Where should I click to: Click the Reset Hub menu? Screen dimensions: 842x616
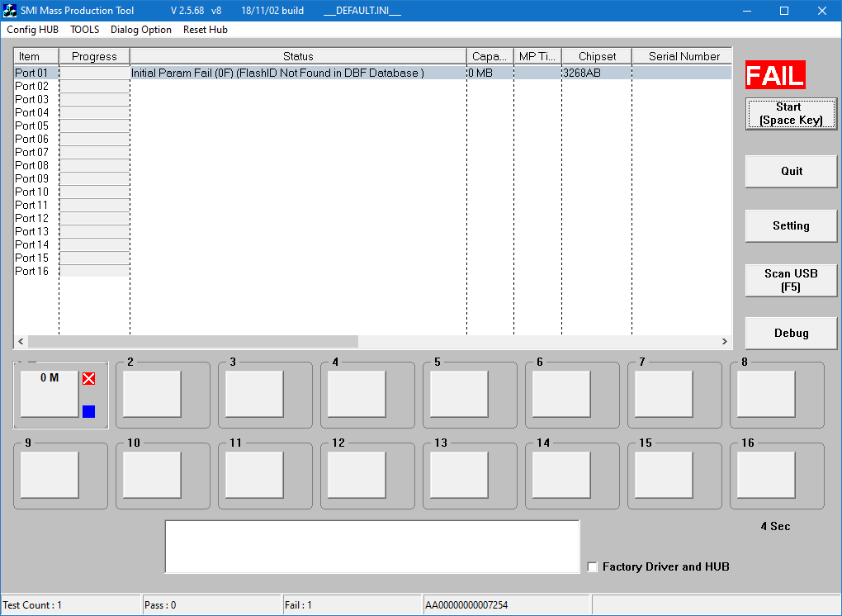205,30
